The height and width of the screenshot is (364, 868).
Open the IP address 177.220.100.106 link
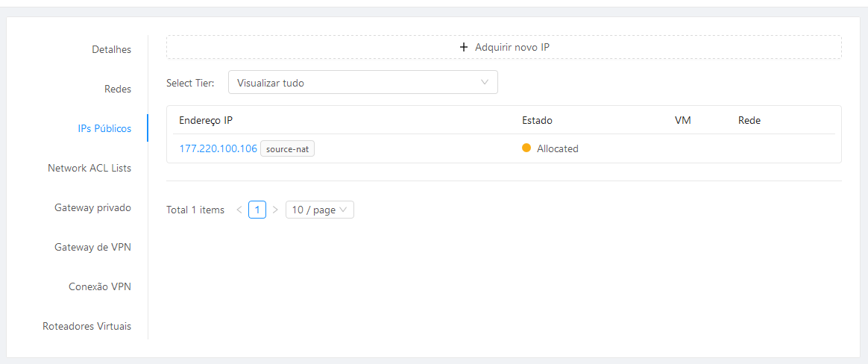(218, 148)
